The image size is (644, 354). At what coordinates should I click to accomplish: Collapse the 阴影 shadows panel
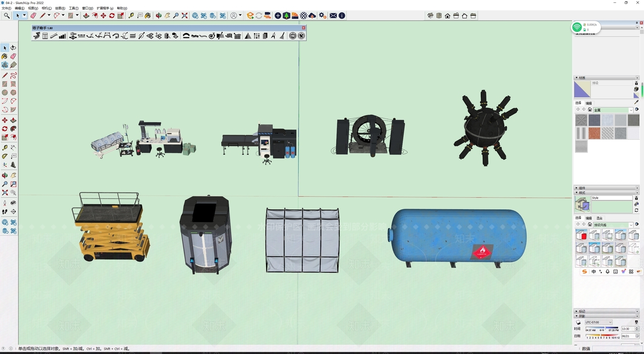577,316
